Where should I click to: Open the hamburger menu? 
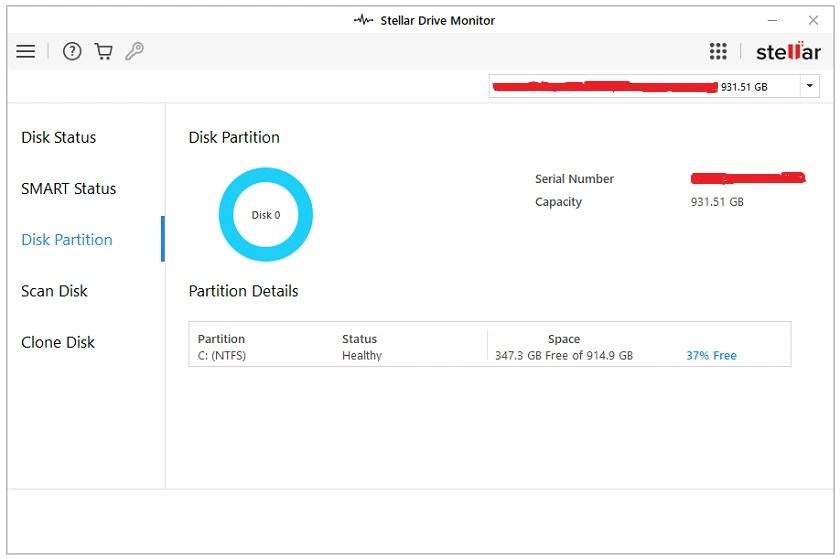click(25, 51)
